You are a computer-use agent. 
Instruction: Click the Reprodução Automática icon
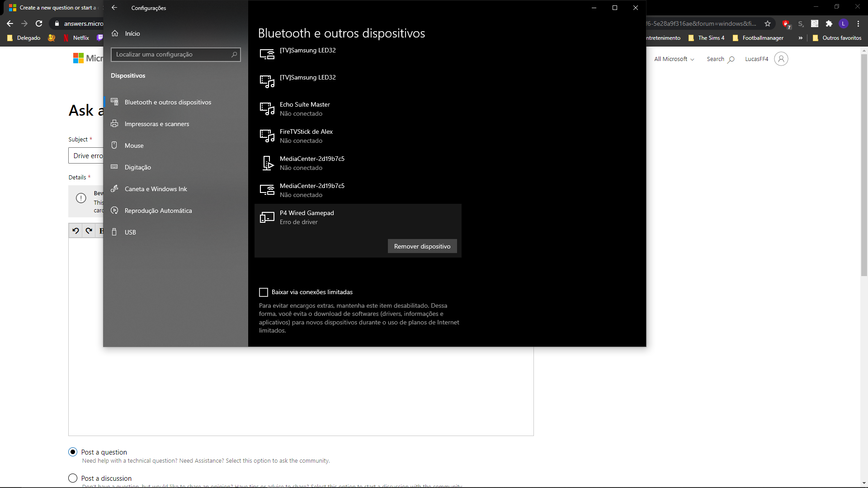click(114, 210)
